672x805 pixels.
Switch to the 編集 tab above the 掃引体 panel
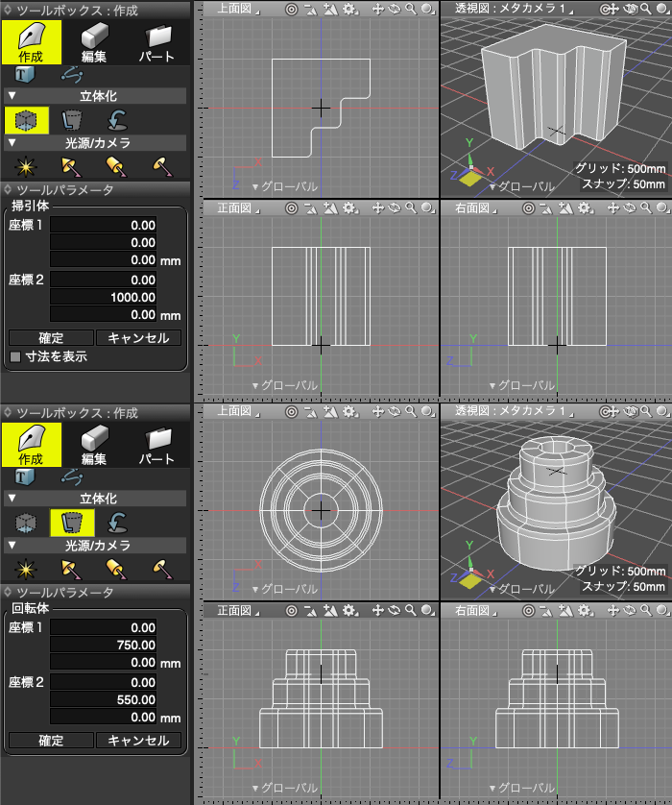tap(93, 42)
